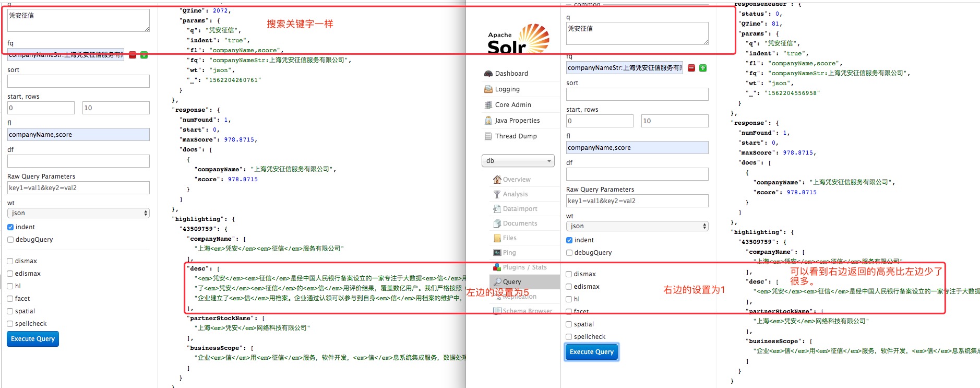Open Core Admin via its grid icon
Screen dimensions: 980x388
coord(488,105)
